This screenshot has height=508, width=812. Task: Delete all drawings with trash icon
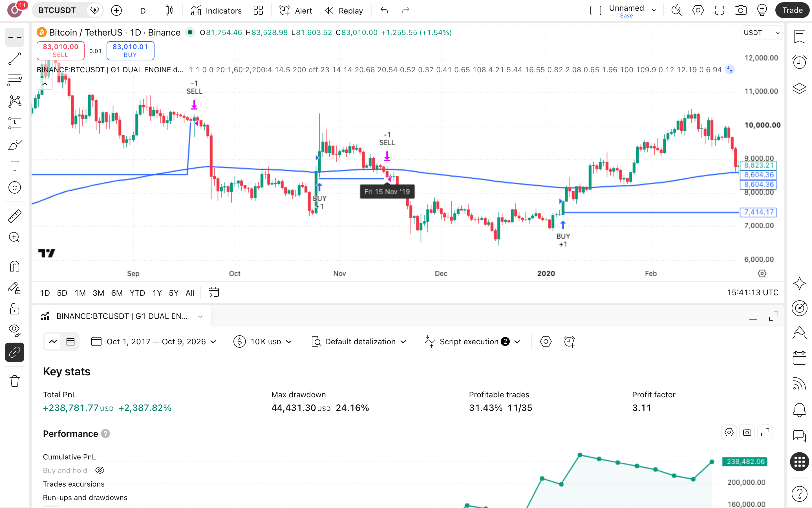[x=14, y=381]
